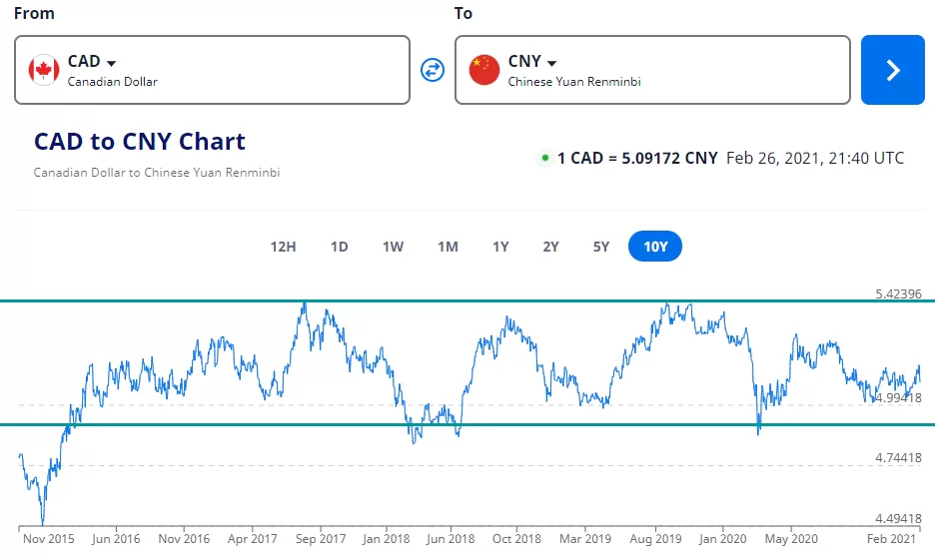Open the CAD currency dropdown arrow
Viewport: 935px width, 560px height.
click(x=111, y=63)
